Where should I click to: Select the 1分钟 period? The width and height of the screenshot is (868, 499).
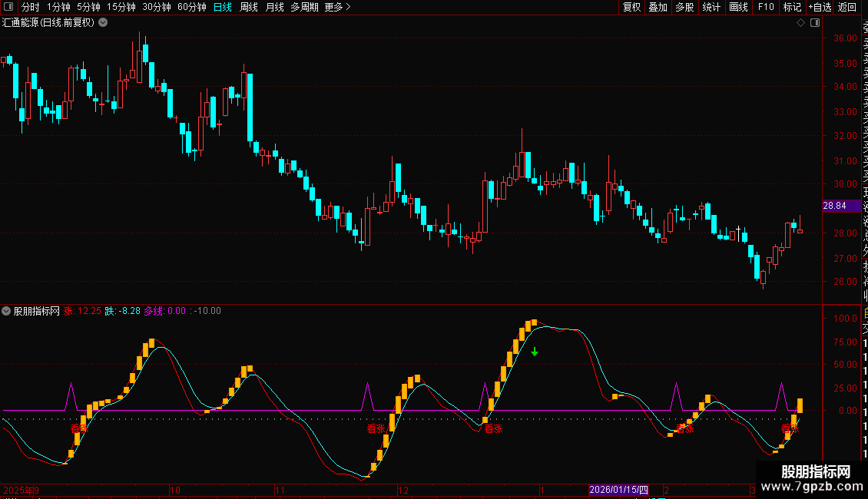(x=58, y=7)
